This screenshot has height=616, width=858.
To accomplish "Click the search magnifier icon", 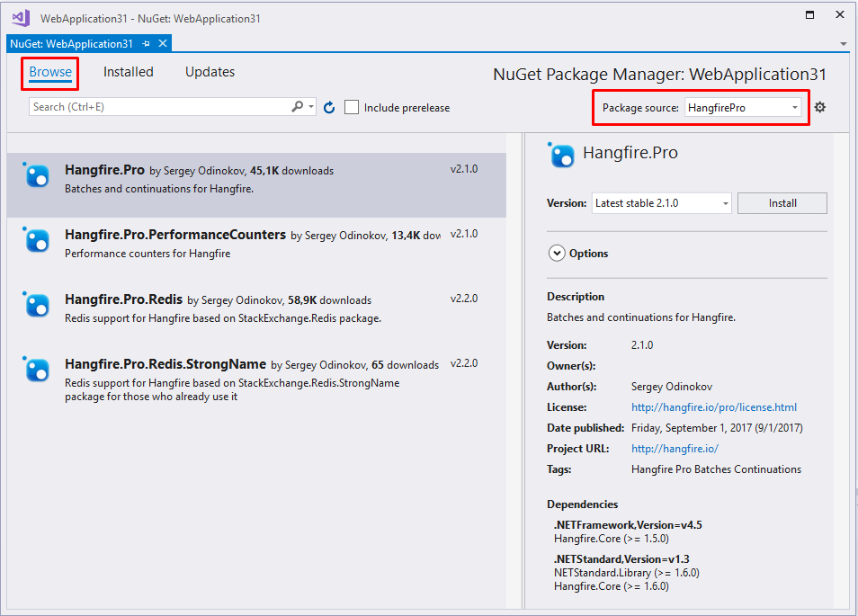I will (298, 107).
